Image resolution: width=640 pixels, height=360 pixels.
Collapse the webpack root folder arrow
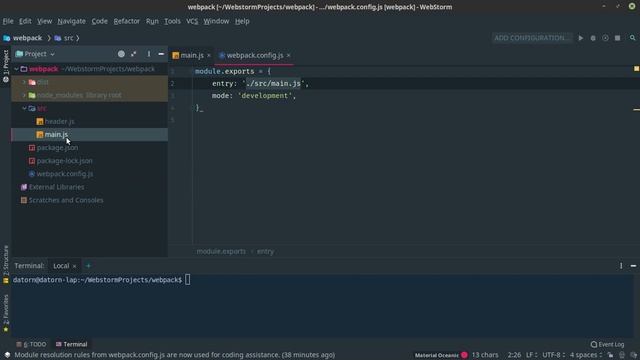tap(16, 69)
